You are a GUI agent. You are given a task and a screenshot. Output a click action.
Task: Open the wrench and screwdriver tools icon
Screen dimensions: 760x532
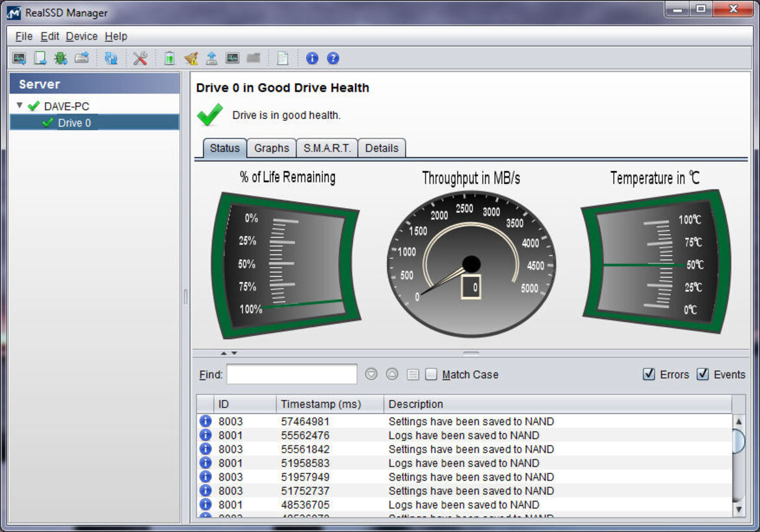click(140, 59)
